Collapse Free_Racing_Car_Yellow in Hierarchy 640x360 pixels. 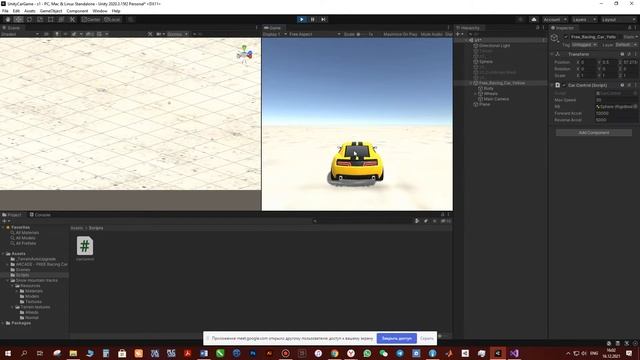click(x=471, y=83)
